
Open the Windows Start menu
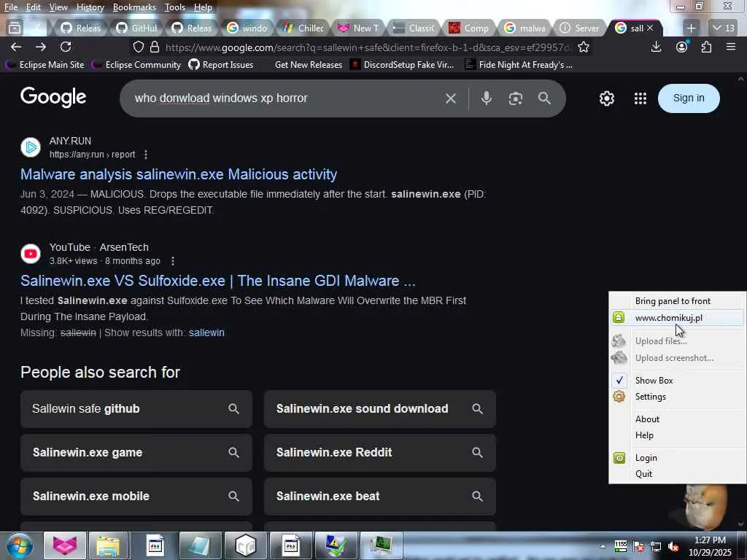click(20, 545)
